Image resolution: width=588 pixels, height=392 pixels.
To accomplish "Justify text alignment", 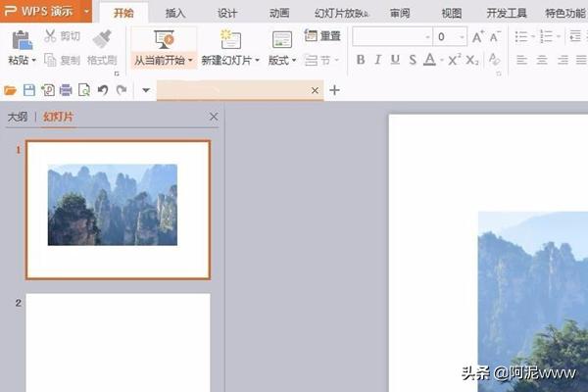I will [x=581, y=60].
